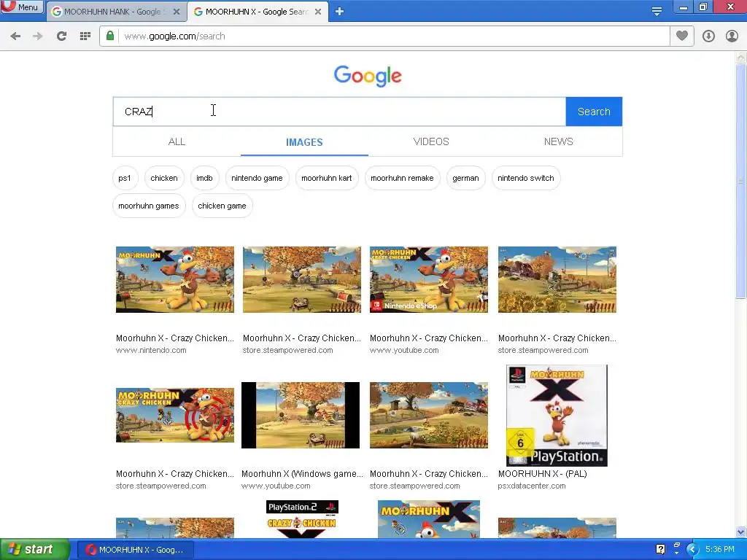Open the tab menu icon in title bar

pyautogui.click(x=657, y=11)
